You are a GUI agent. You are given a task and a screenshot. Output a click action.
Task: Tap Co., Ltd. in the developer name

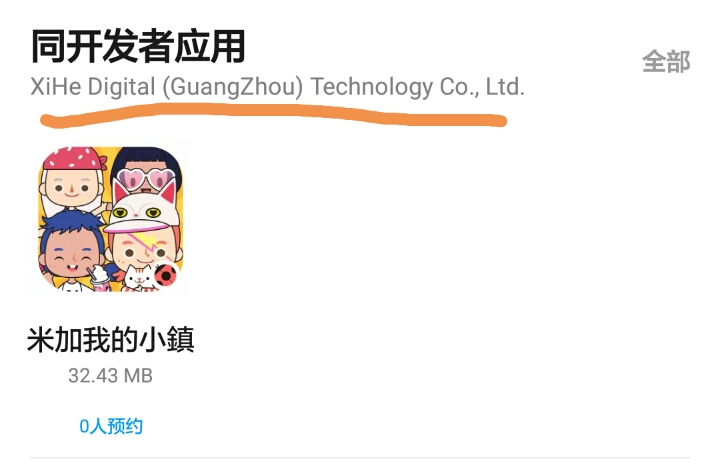pyautogui.click(x=482, y=87)
